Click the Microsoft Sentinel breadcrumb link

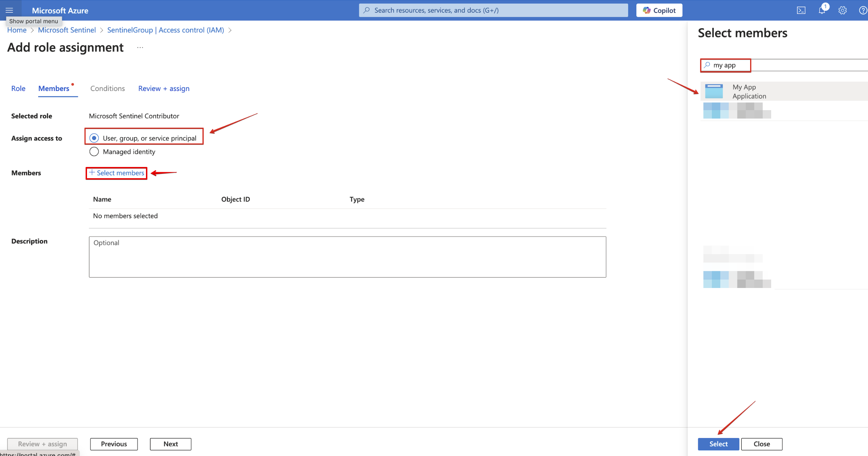67,30
